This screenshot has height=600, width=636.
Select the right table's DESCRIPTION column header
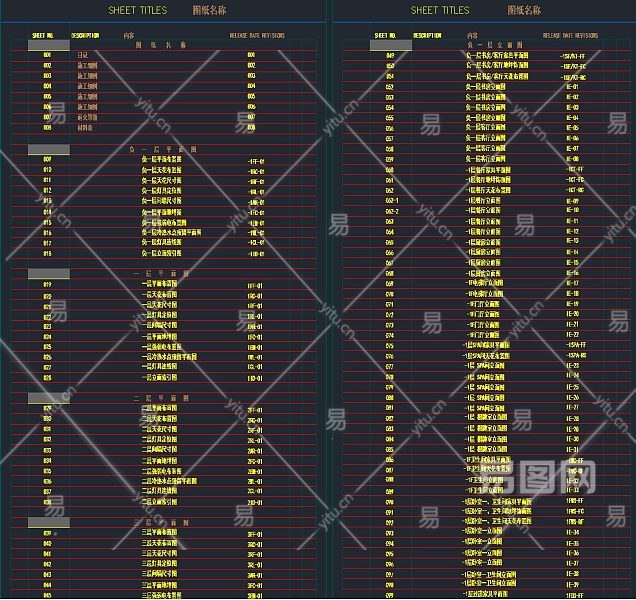[x=427, y=35]
